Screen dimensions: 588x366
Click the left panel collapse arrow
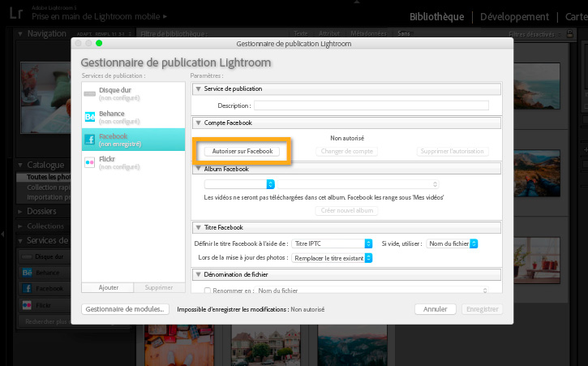(2, 235)
